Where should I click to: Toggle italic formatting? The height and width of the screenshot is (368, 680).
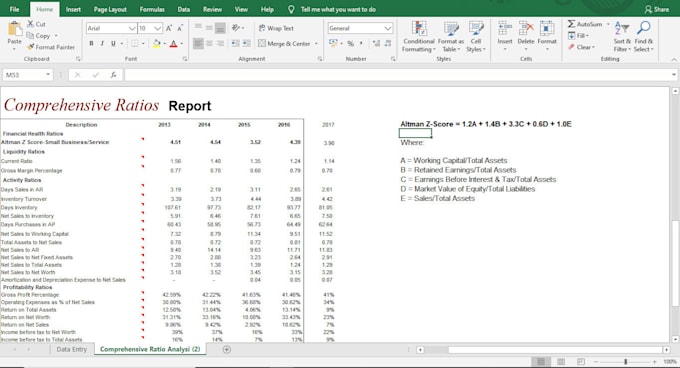[102, 43]
